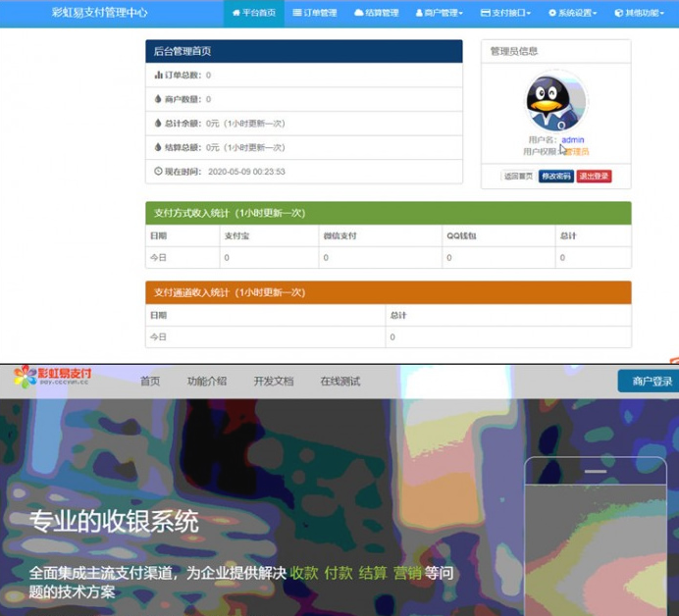This screenshot has width=679, height=616.
Task: Click the home icon beside 平台首页
Action: coord(235,14)
